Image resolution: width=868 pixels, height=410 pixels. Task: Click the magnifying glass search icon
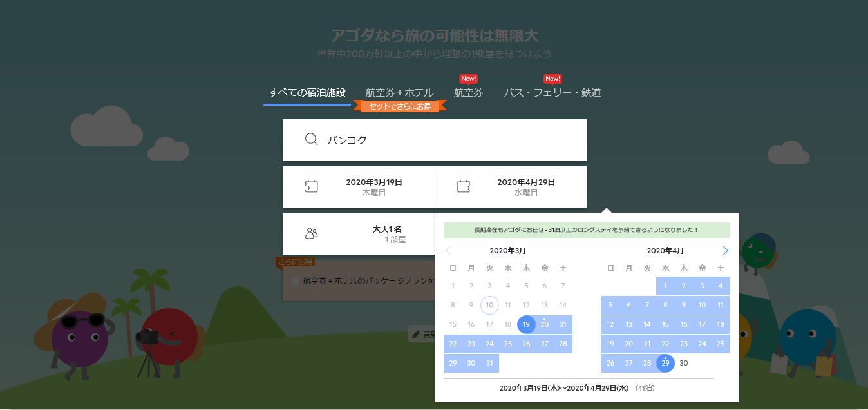coord(312,139)
